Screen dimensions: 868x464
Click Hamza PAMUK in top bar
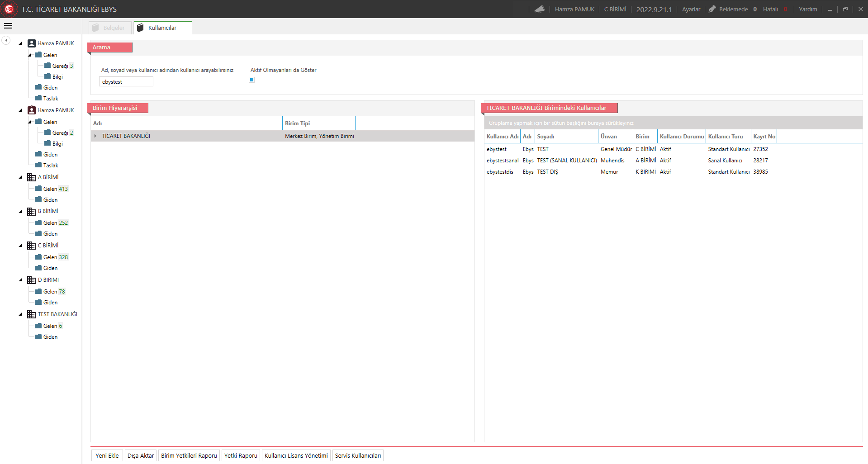pyautogui.click(x=574, y=9)
